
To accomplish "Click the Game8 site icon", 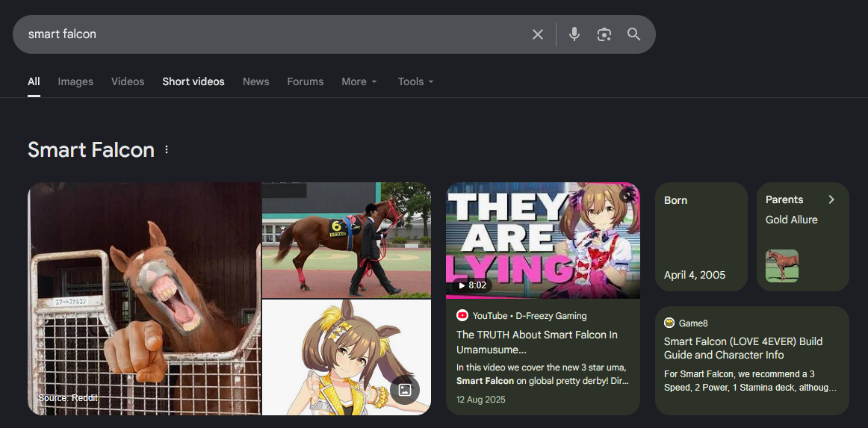I will (x=669, y=323).
